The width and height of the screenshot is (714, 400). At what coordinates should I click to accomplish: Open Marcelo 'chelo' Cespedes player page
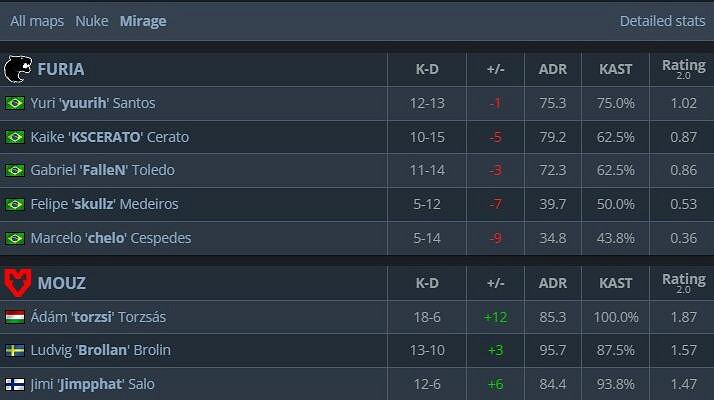tap(111, 238)
